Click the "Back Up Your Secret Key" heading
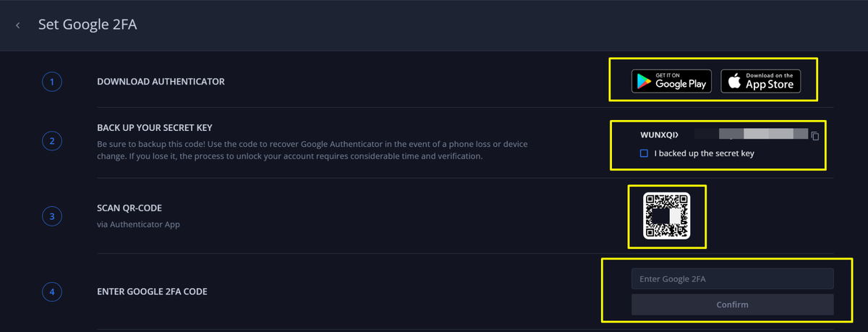The height and width of the screenshot is (332, 868). (154, 128)
